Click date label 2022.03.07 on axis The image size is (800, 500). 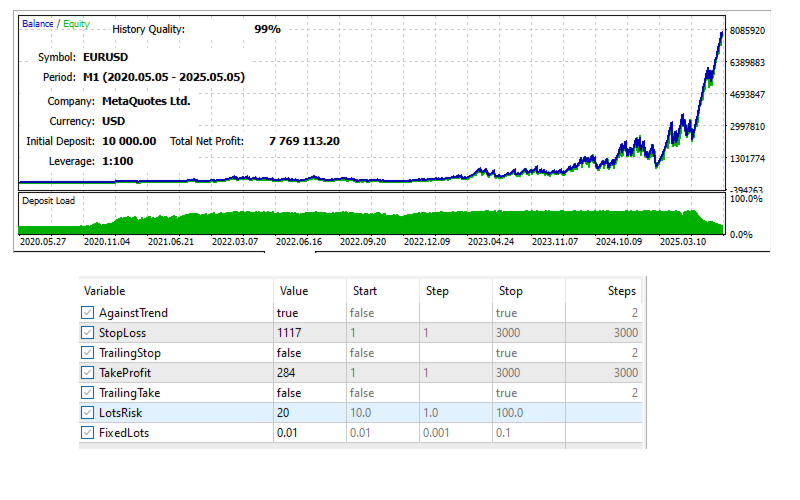[235, 241]
